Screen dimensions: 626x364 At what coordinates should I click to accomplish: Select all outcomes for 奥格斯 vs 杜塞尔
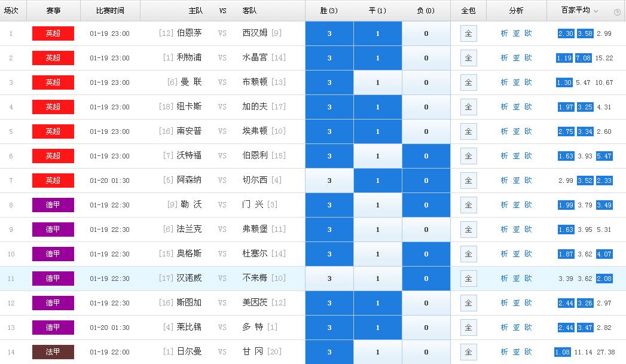point(468,254)
